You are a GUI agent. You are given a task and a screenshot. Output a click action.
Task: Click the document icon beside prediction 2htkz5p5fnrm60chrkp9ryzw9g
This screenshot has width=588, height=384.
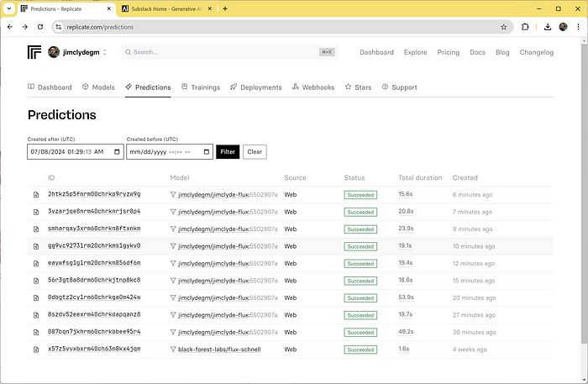36,194
